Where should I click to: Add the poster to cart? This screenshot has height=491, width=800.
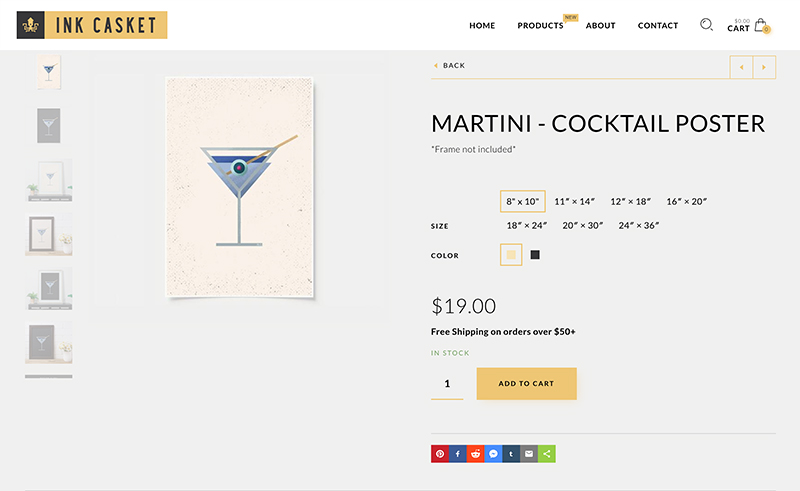[526, 384]
